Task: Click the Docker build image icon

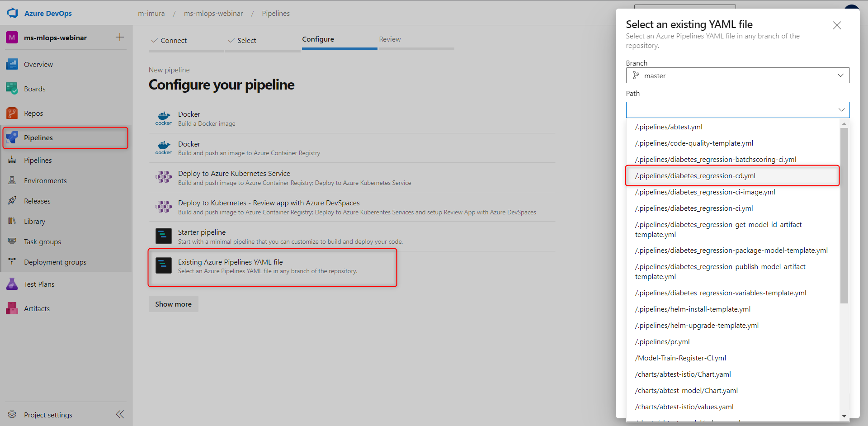Action: [164, 118]
